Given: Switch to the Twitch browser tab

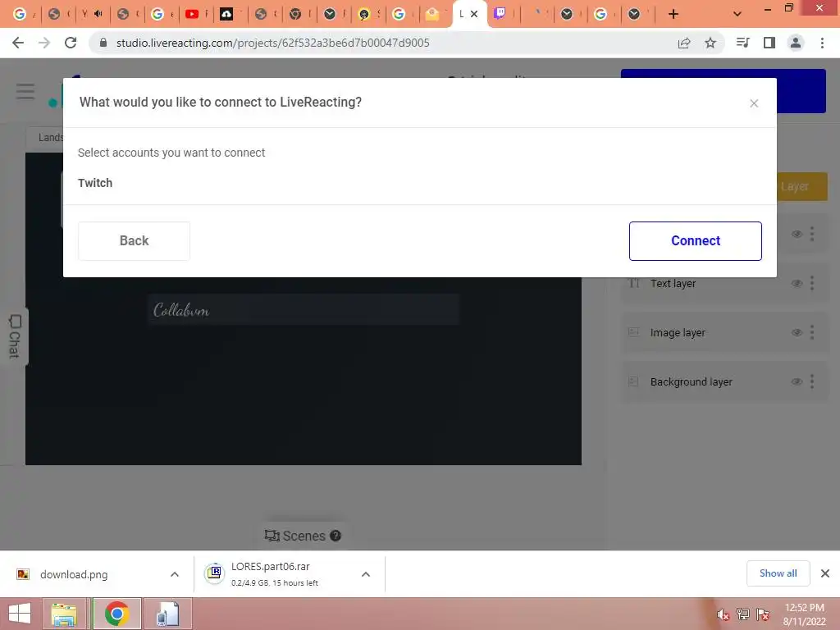Looking at the screenshot, I should point(504,14).
